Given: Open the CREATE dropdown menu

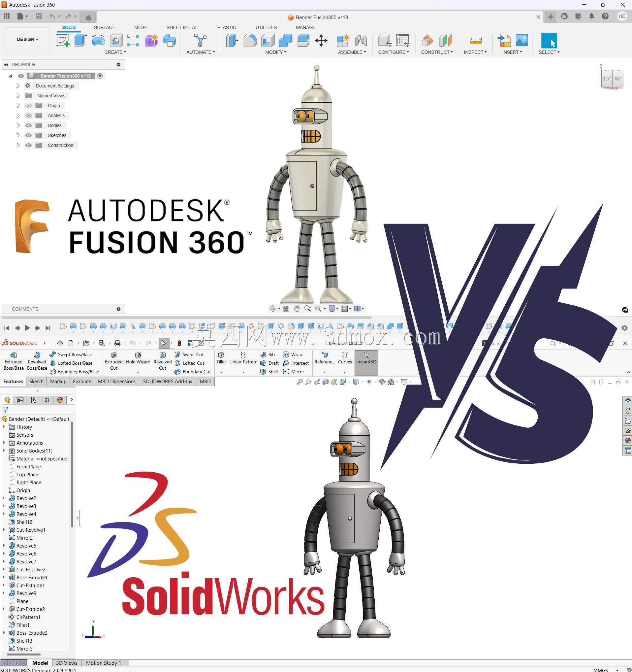Looking at the screenshot, I should [x=115, y=52].
